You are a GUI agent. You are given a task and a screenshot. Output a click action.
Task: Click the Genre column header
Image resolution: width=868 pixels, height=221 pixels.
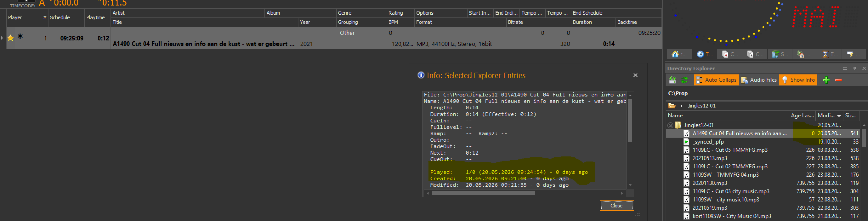tap(362, 13)
